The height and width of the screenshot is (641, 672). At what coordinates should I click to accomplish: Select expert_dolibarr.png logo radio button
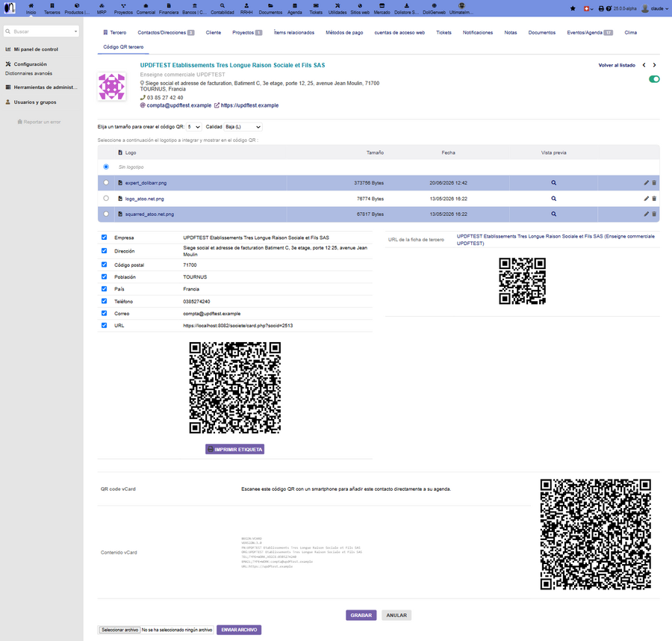pyautogui.click(x=106, y=182)
